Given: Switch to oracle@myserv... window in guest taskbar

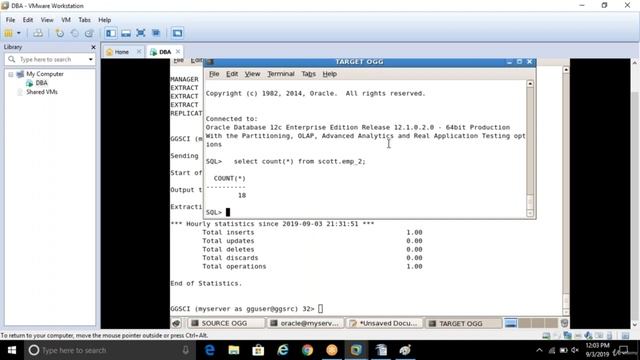Looking at the screenshot, I should (304, 323).
